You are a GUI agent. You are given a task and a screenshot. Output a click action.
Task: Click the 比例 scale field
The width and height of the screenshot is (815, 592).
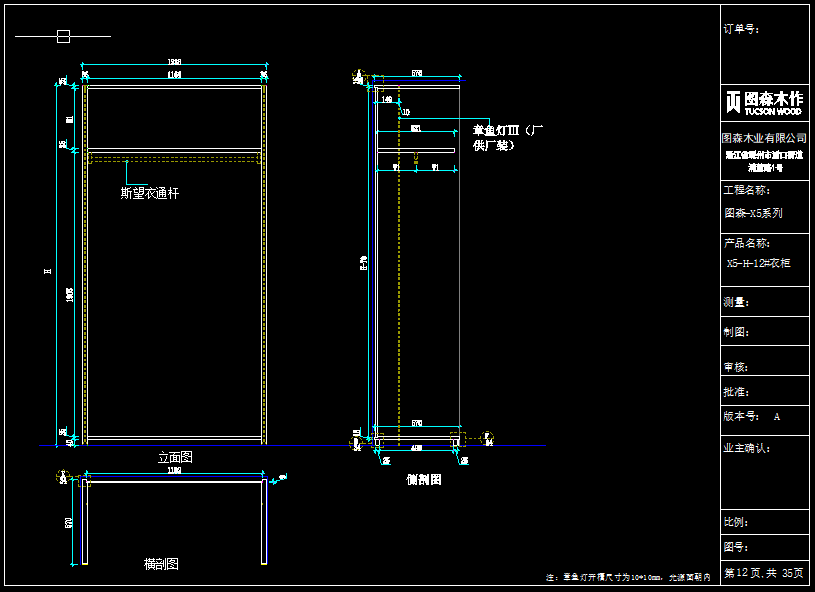[736, 522]
